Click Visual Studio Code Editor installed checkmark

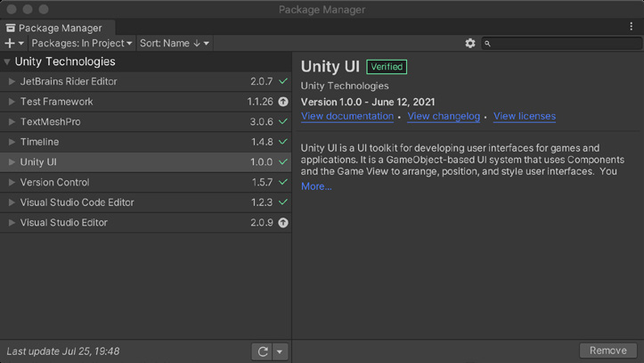(283, 202)
